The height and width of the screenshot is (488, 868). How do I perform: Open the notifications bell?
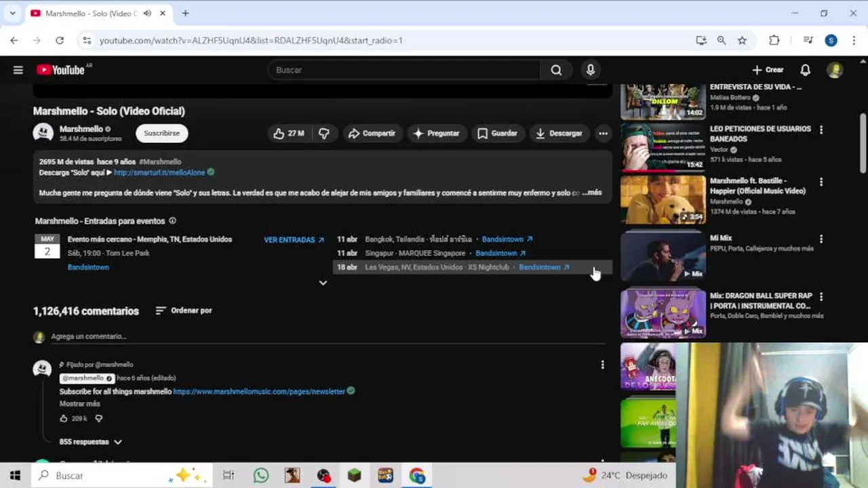pyautogui.click(x=805, y=70)
